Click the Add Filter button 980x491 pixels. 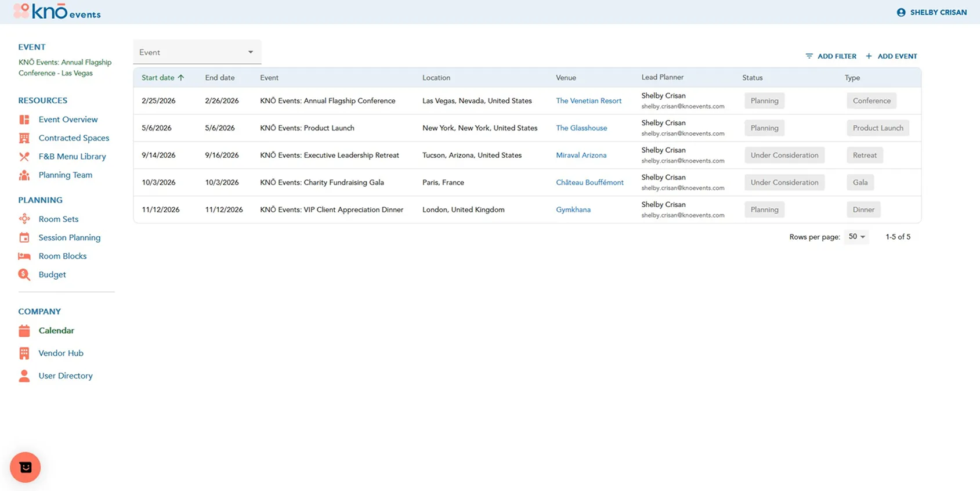point(831,56)
